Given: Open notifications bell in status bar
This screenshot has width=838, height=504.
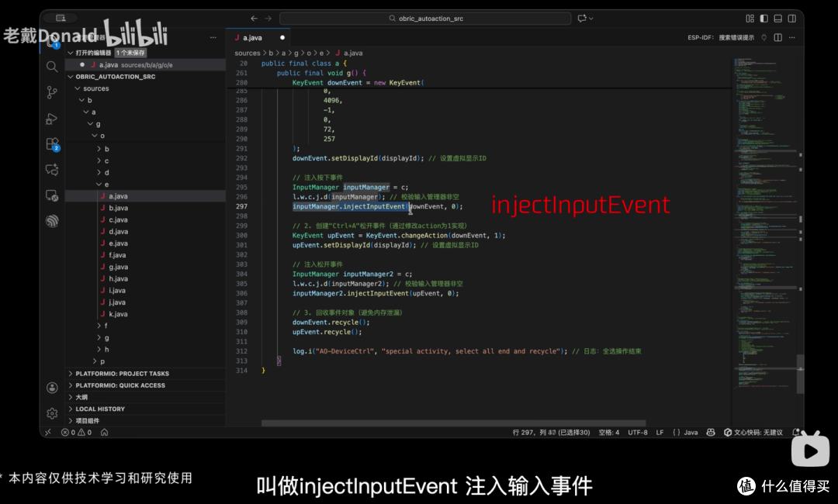Looking at the screenshot, I should tap(796, 433).
